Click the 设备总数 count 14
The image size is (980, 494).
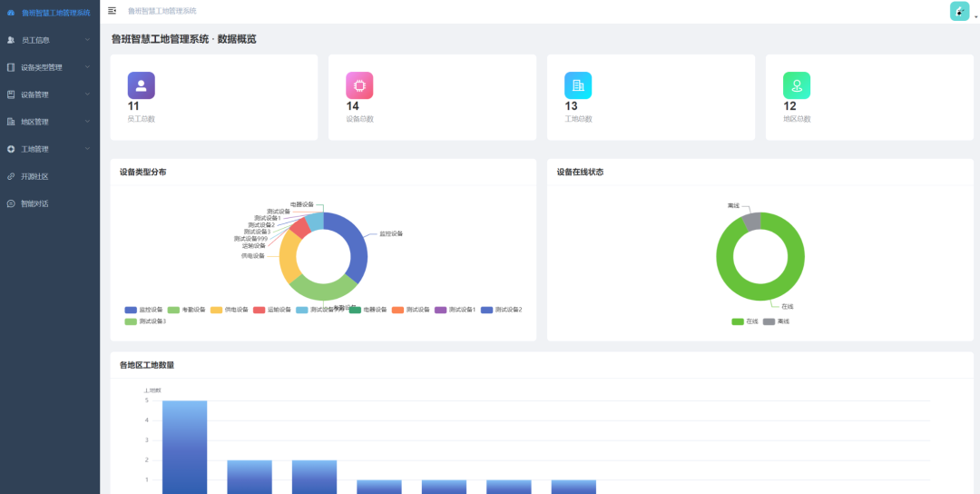point(352,106)
